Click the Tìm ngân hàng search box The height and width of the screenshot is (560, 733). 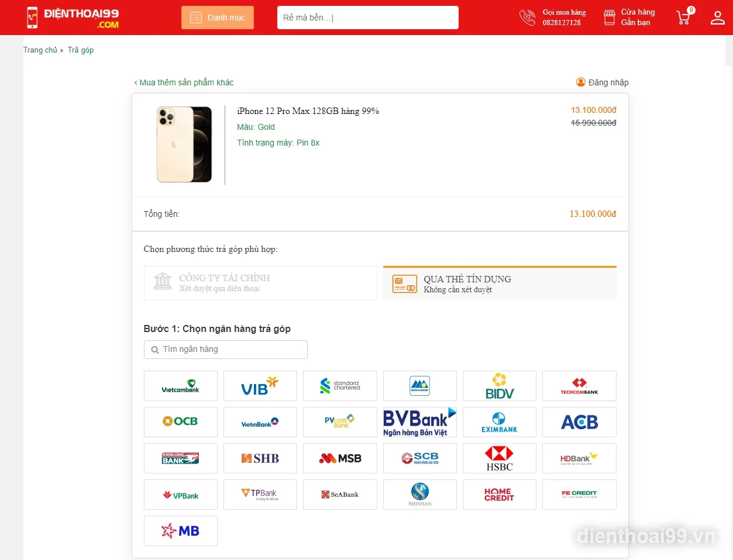coord(225,350)
